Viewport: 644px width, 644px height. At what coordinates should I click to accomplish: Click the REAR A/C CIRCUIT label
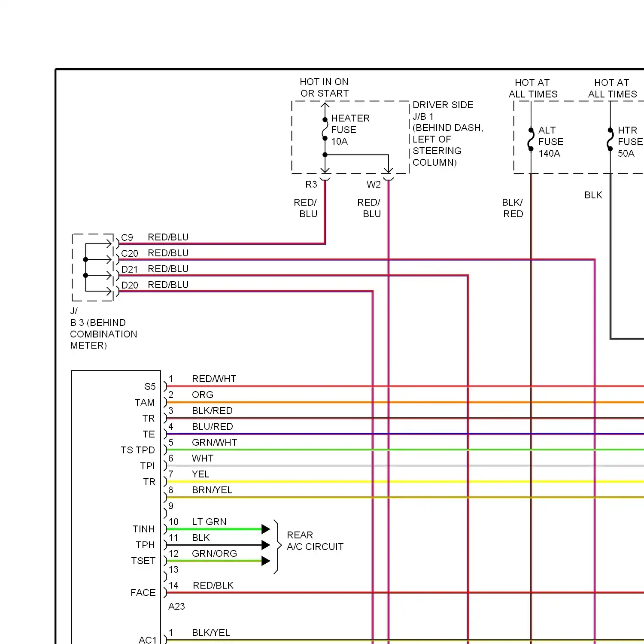[315, 541]
